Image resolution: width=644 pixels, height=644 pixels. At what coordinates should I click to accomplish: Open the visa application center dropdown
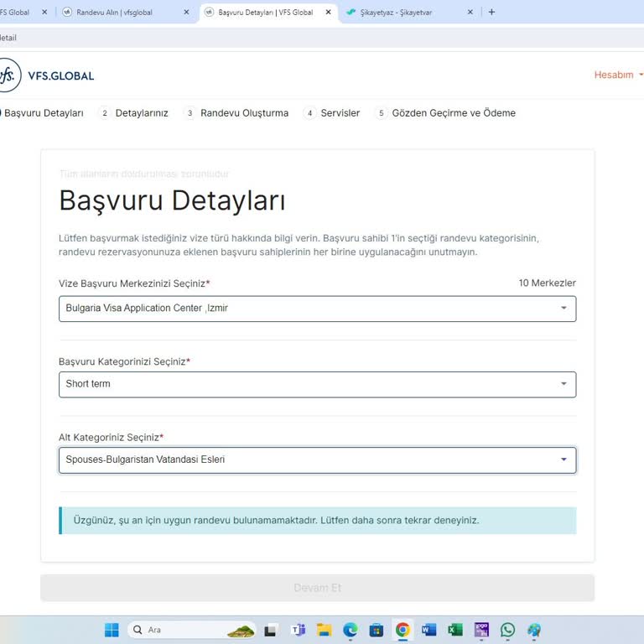click(x=318, y=309)
